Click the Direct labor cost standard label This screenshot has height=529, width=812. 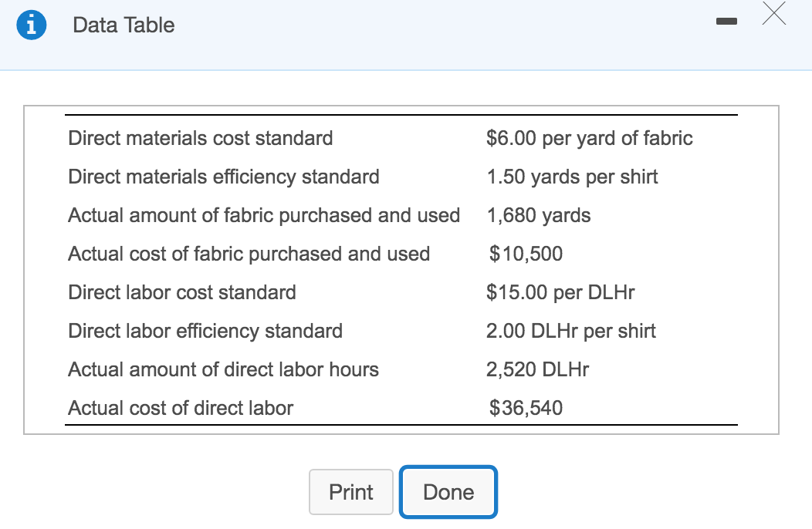181,292
